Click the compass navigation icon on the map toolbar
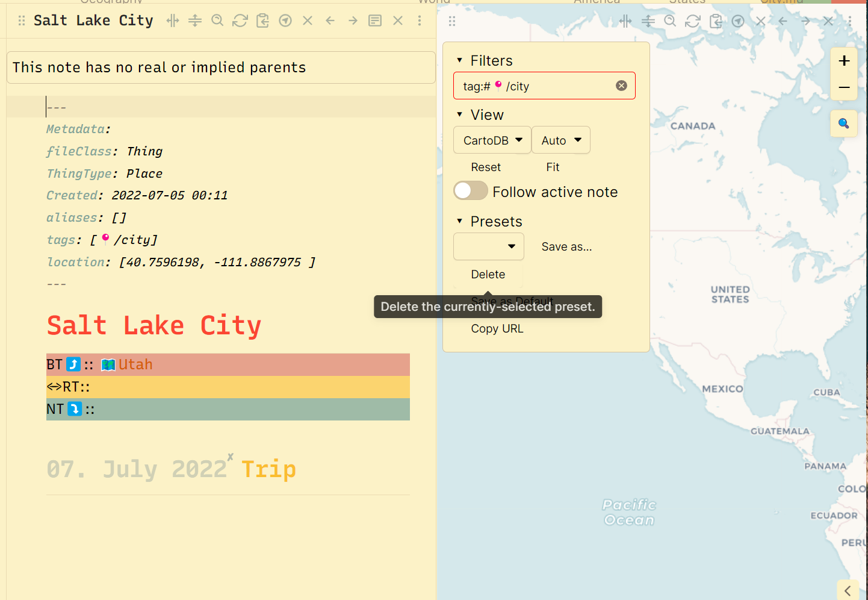Image resolution: width=868 pixels, height=600 pixels. click(x=738, y=20)
